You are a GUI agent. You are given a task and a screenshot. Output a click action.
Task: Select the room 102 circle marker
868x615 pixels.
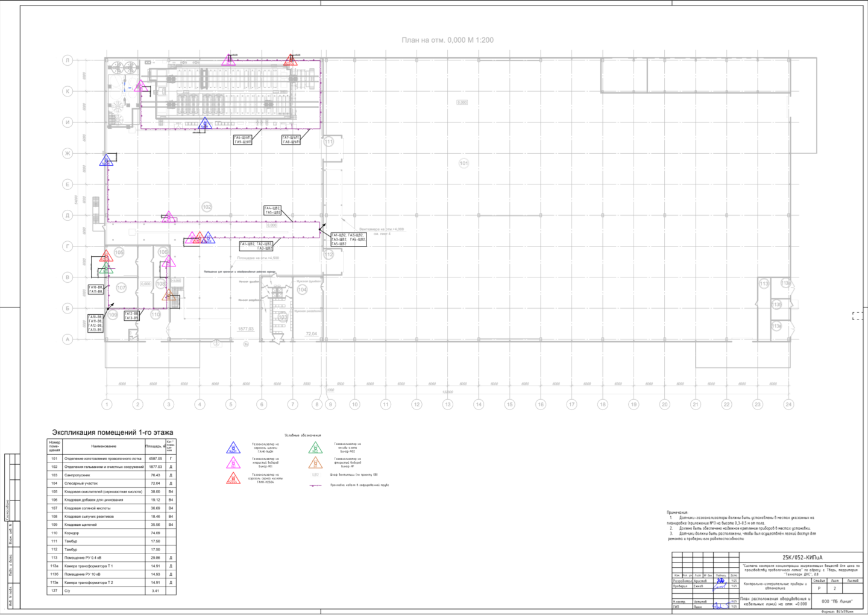(207, 207)
